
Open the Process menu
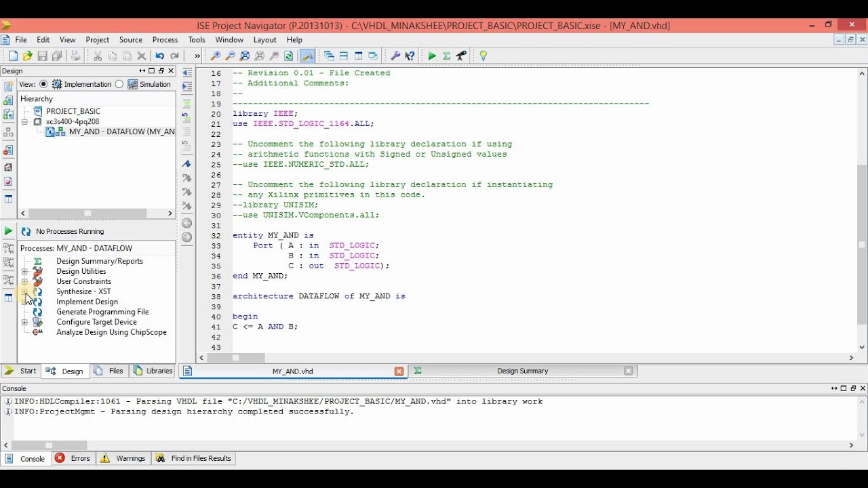click(165, 40)
